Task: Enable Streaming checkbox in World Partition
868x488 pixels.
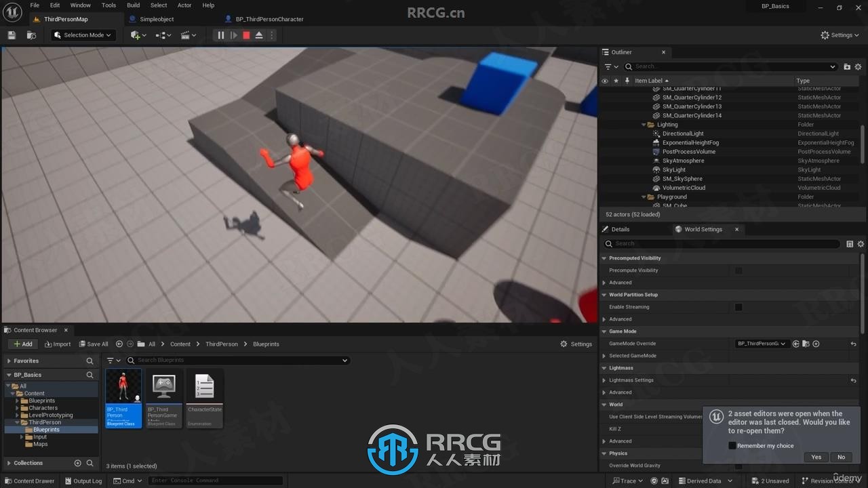Action: pyautogui.click(x=738, y=307)
